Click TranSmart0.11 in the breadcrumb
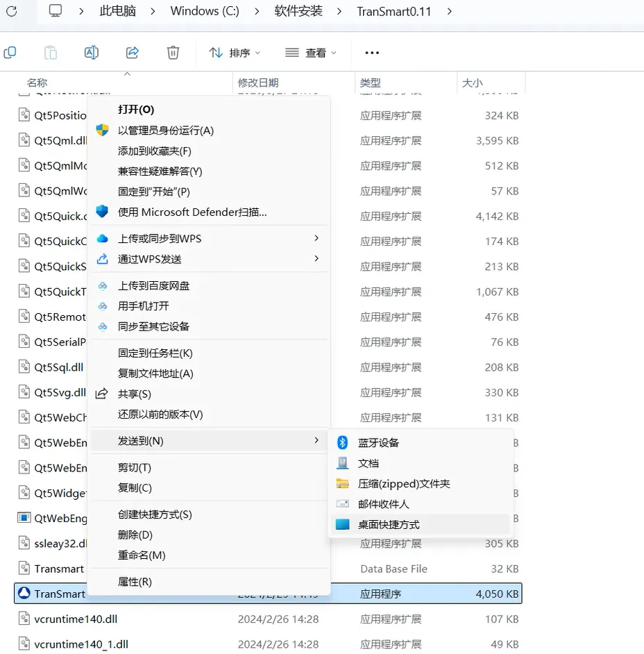Image resolution: width=644 pixels, height=654 pixels. 394,11
